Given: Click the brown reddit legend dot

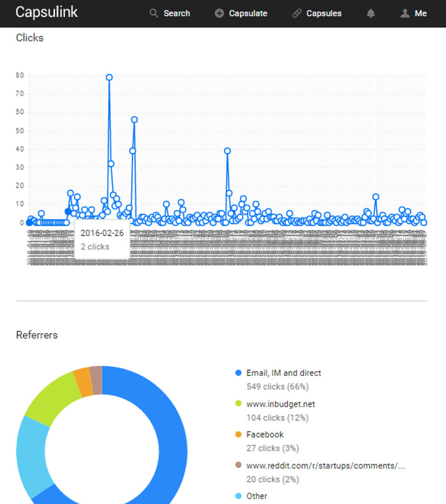Looking at the screenshot, I should (x=238, y=465).
